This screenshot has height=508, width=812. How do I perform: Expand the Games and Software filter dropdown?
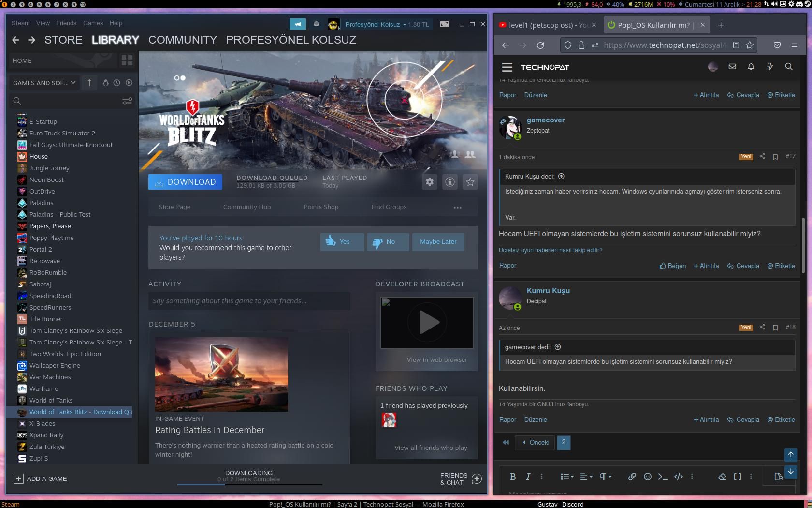pyautogui.click(x=44, y=83)
